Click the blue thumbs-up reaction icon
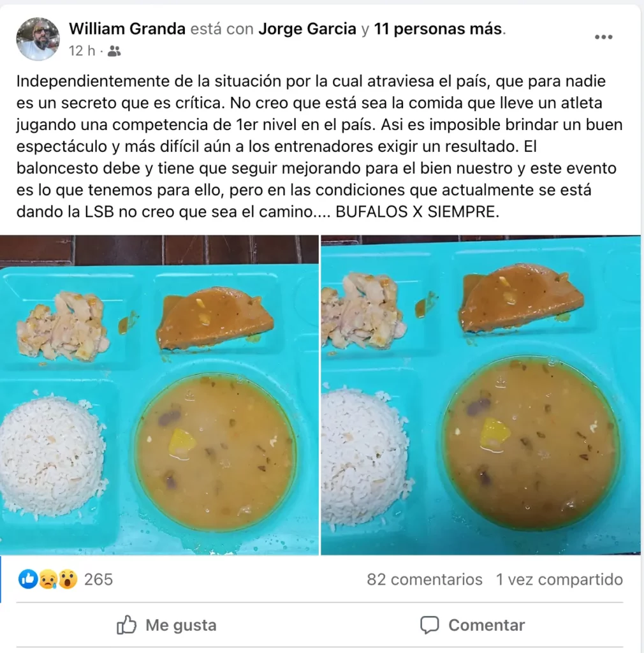 pos(28,579)
